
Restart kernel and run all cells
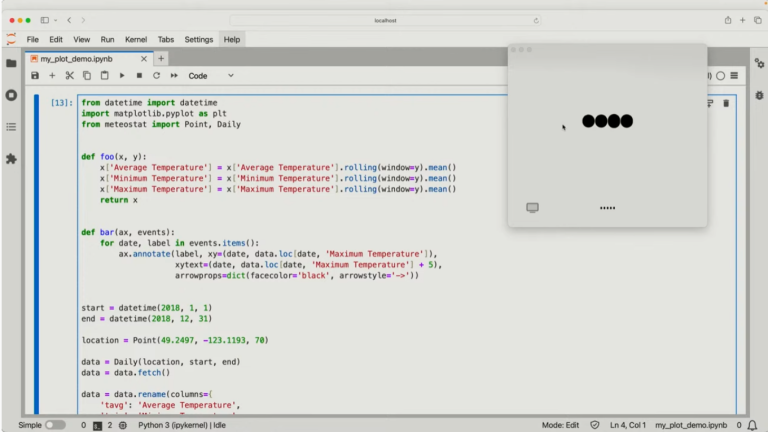tap(174, 75)
